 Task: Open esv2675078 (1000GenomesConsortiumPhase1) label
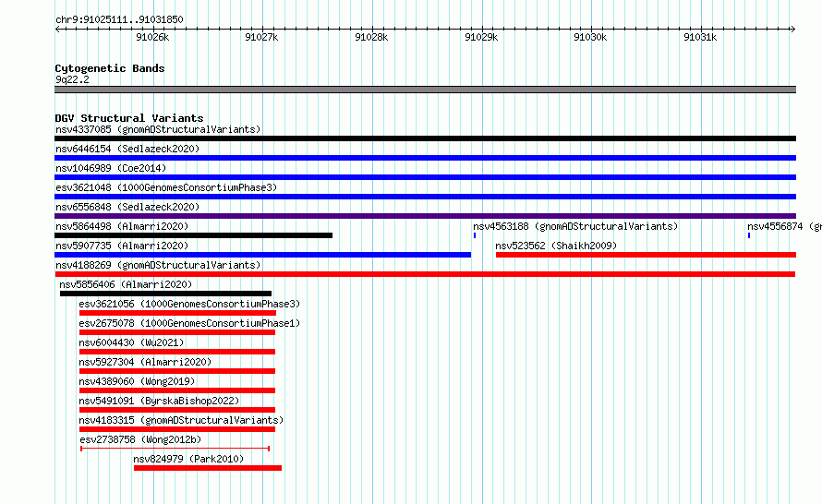[189, 323]
